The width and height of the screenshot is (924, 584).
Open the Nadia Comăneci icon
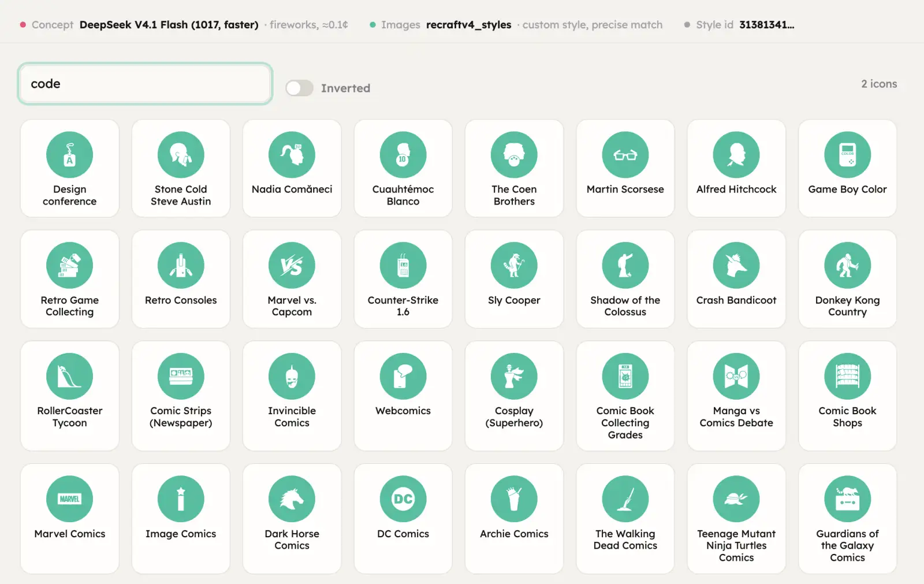coord(292,154)
